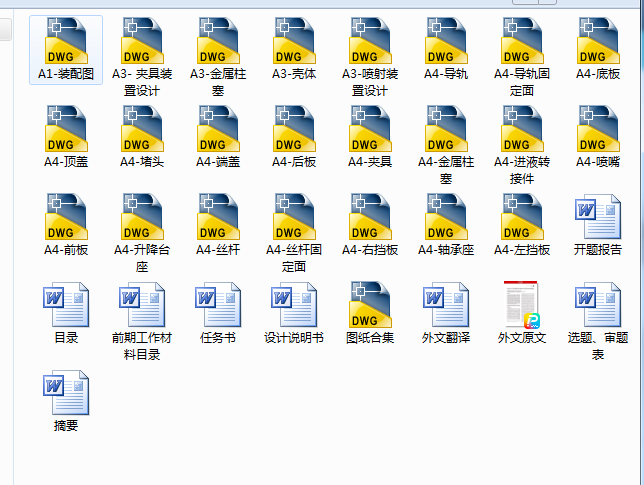Click the file name text A4-喷嘴
Screen dimensions: 644x485
pos(598,162)
